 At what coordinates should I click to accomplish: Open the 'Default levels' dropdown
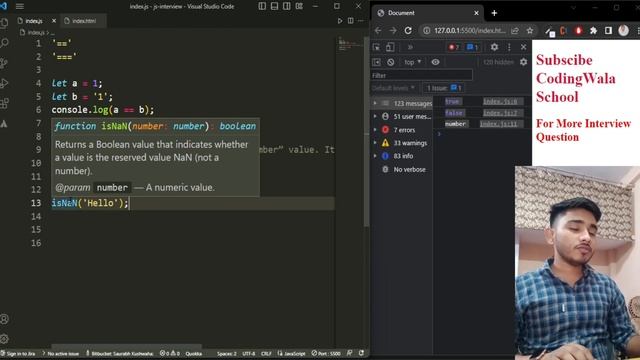[x=393, y=88]
